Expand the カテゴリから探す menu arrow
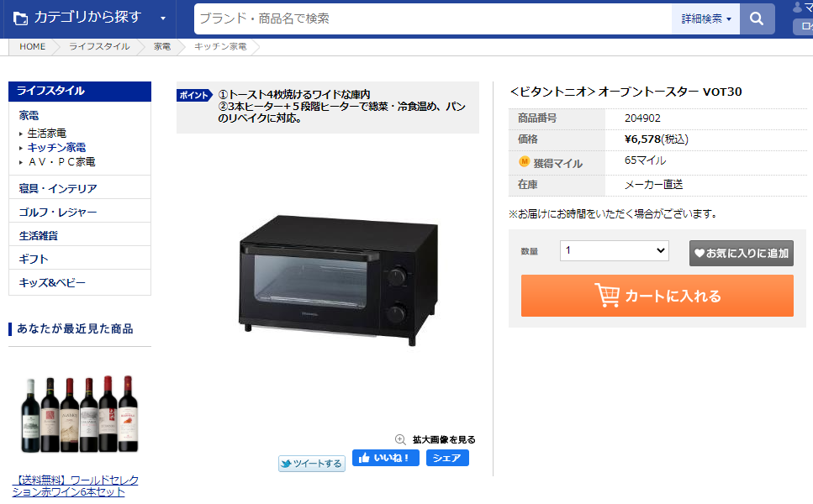813x504 pixels. tap(163, 18)
